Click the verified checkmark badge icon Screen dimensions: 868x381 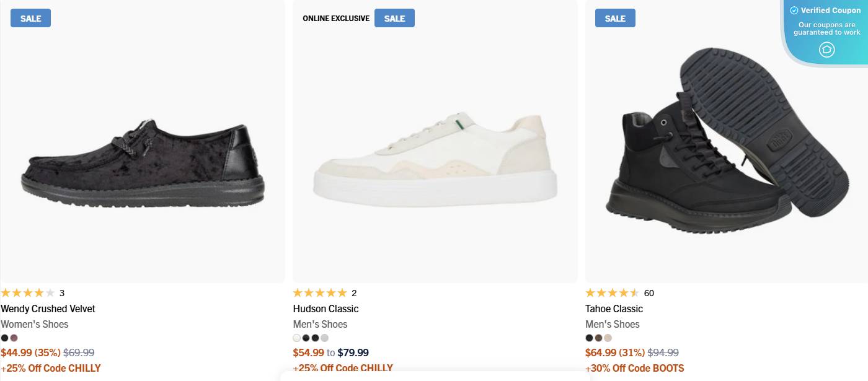794,10
